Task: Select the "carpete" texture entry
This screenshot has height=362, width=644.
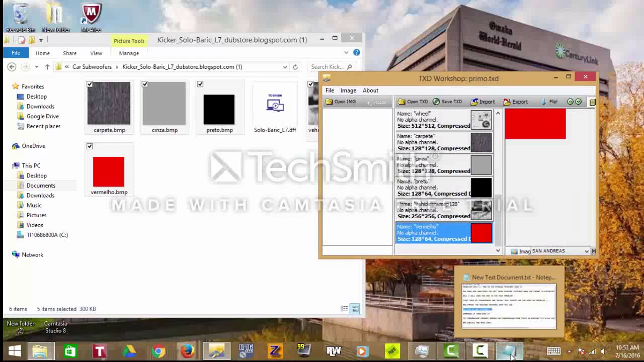Action: [444, 142]
